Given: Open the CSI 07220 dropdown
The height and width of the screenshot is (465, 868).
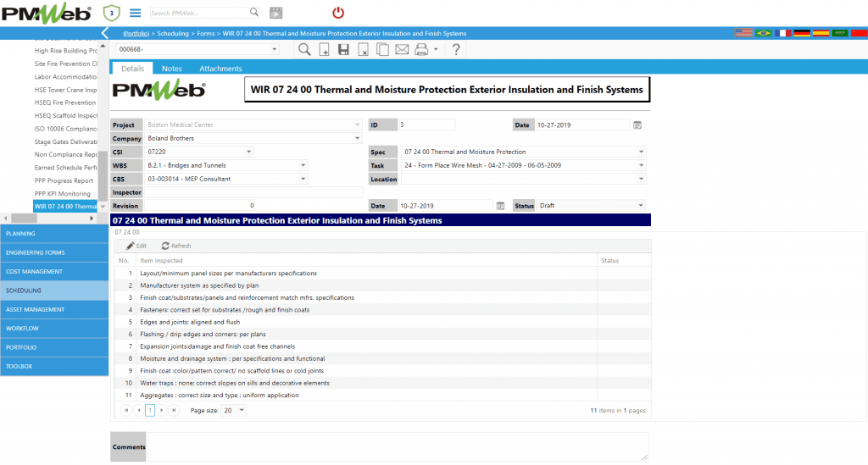Looking at the screenshot, I should [248, 152].
